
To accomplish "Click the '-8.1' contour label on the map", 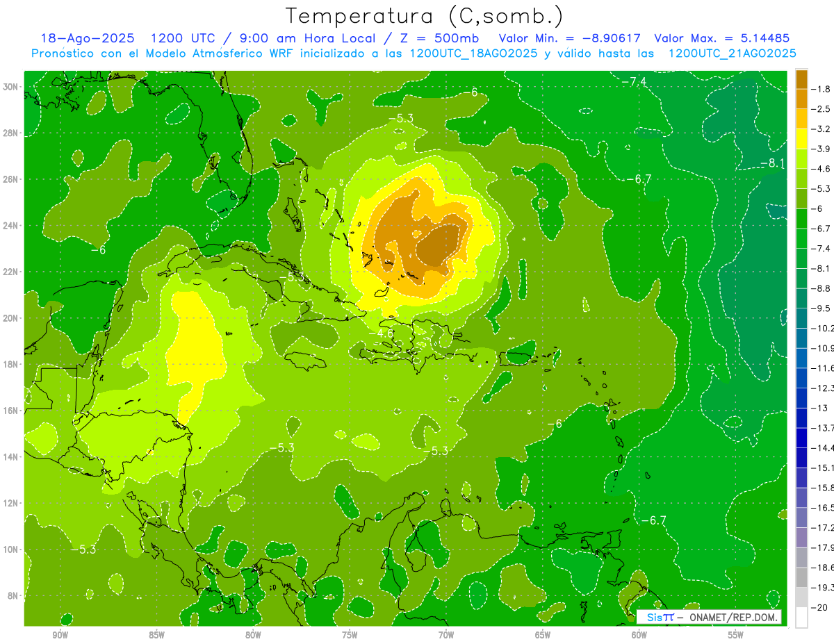I will click(772, 163).
